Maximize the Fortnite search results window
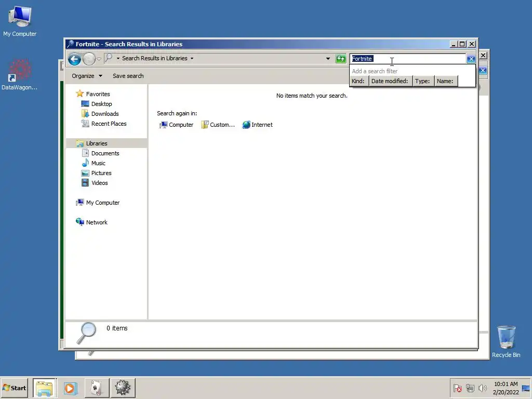Image resolution: width=532 pixels, height=399 pixels. pos(462,44)
